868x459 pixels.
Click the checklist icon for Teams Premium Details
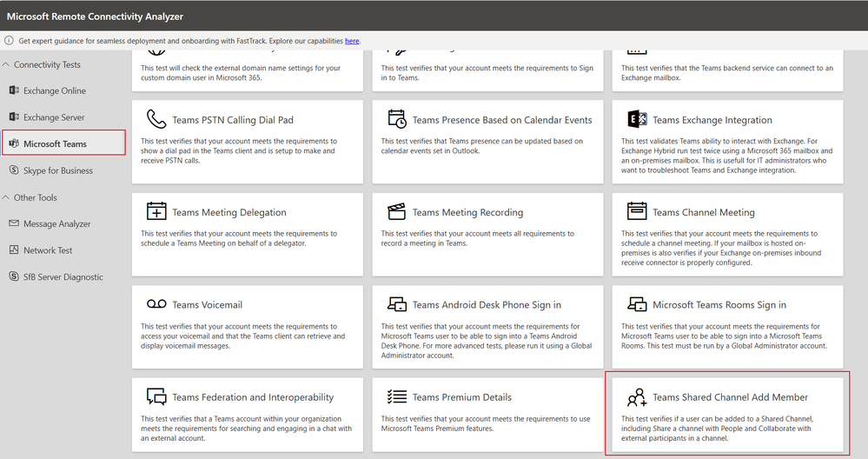(x=397, y=396)
